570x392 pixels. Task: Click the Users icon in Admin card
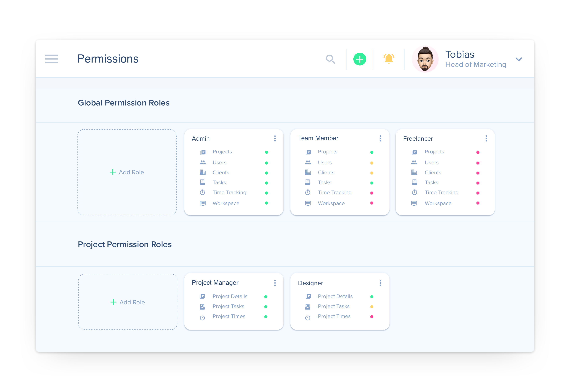click(203, 162)
